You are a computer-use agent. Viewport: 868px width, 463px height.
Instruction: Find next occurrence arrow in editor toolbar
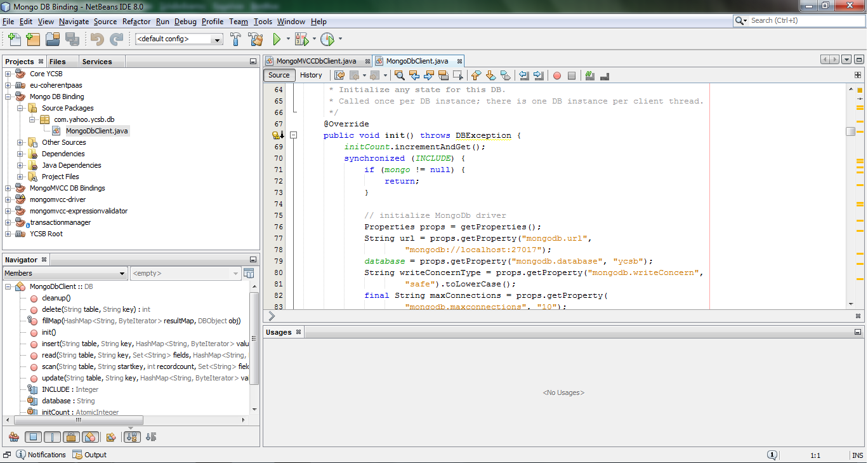[x=429, y=76]
